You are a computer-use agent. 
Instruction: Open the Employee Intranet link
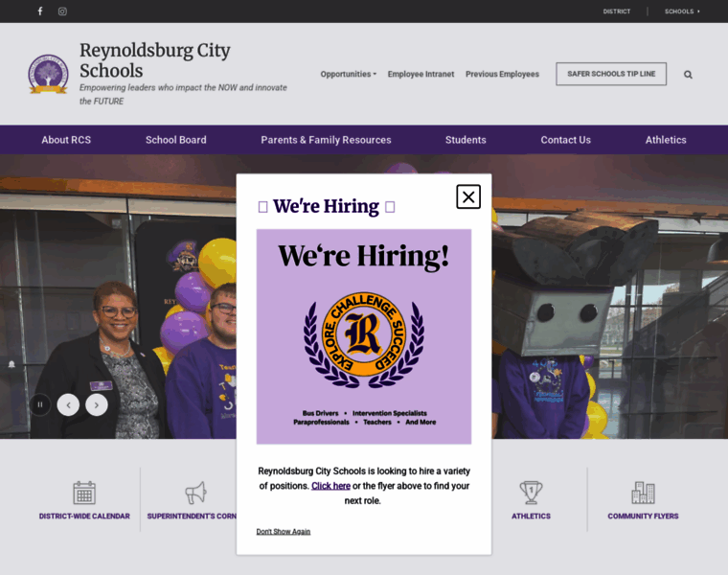(421, 74)
